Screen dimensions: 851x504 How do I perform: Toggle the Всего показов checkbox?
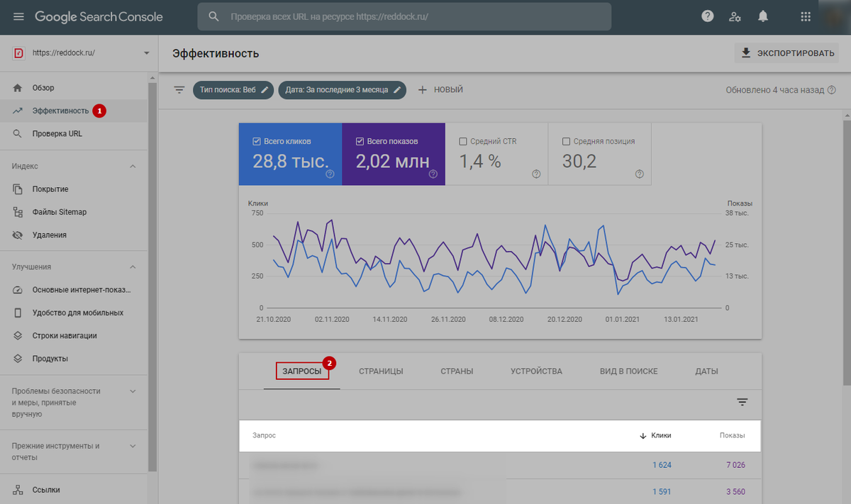click(360, 141)
